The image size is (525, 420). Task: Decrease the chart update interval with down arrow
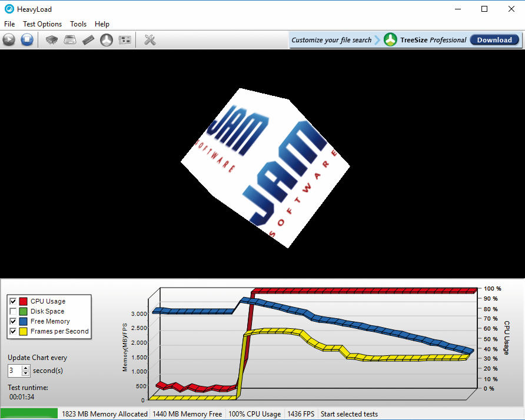(25, 373)
